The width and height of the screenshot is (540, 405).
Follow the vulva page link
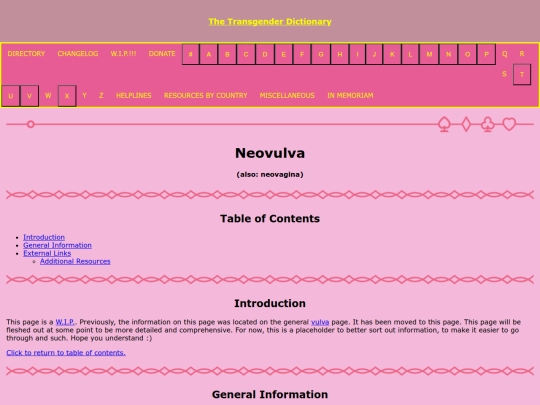point(320,322)
